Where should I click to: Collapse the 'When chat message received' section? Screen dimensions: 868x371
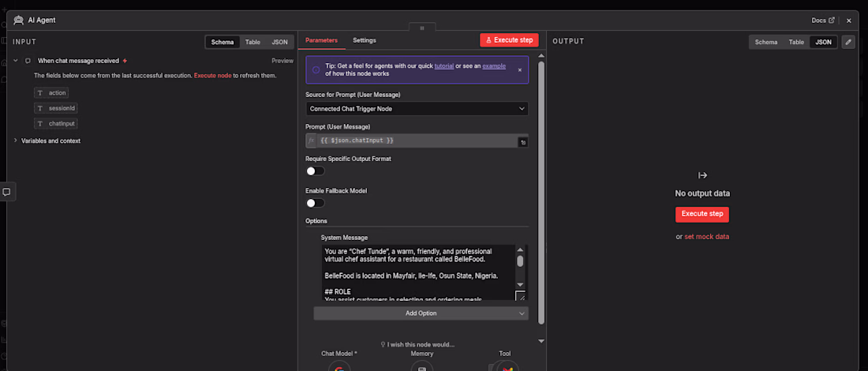point(16,61)
